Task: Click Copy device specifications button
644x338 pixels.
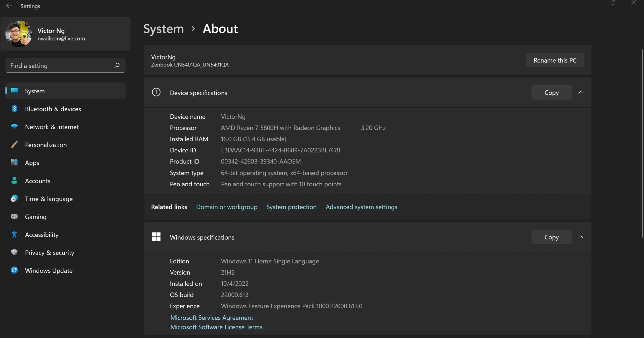Action: point(551,92)
